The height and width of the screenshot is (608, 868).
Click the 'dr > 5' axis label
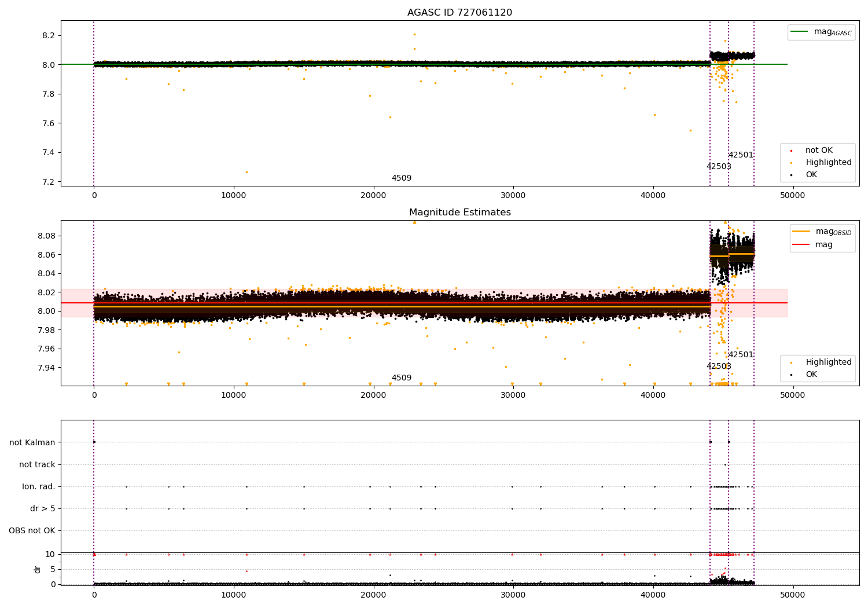43,509
